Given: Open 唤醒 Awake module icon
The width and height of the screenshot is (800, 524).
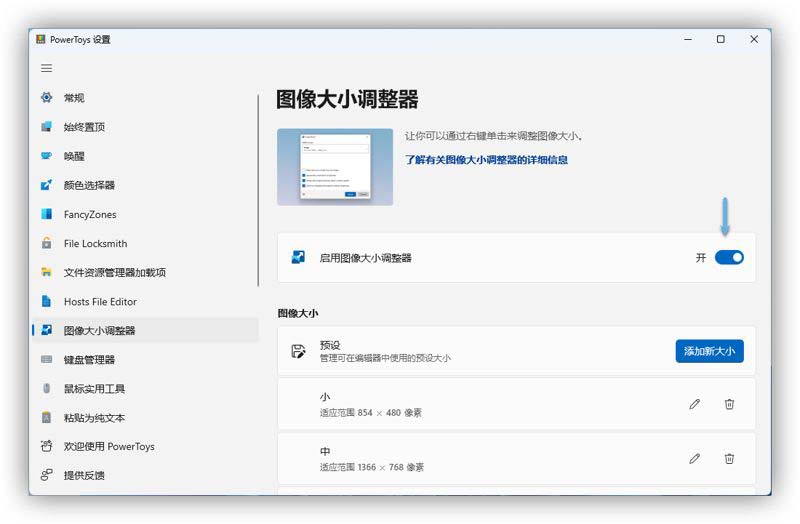Looking at the screenshot, I should pos(46,156).
